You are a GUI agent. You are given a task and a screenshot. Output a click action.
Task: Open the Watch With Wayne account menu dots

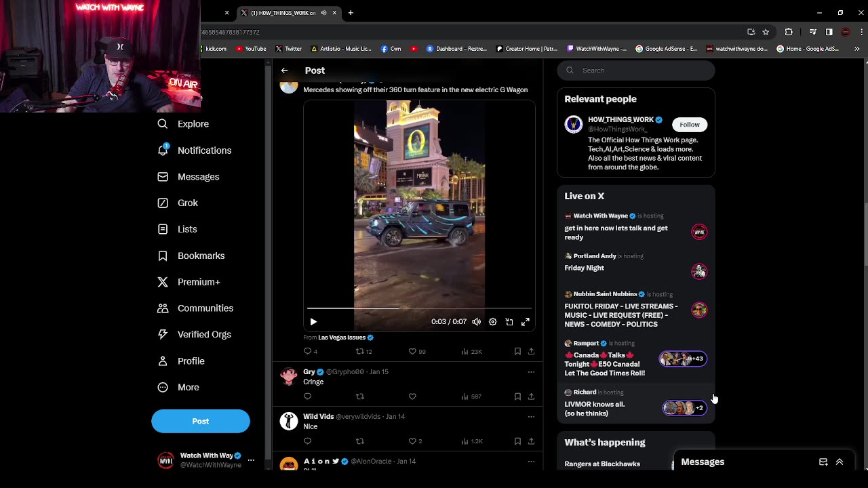(x=251, y=460)
